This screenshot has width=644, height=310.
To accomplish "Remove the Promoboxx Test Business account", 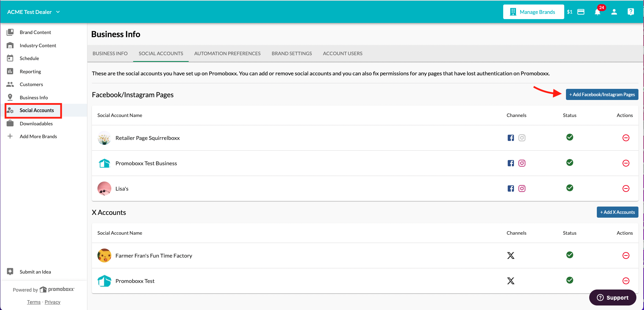I will (626, 163).
